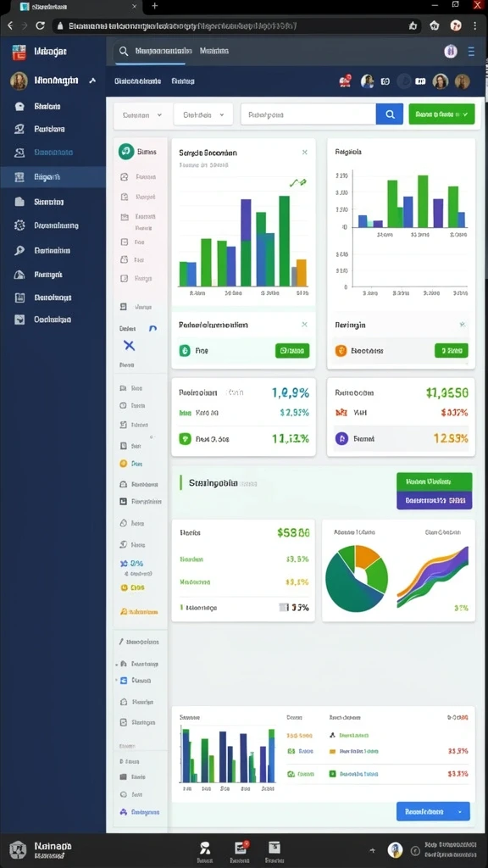Click the green circular icon atop the light sidebar

click(126, 152)
